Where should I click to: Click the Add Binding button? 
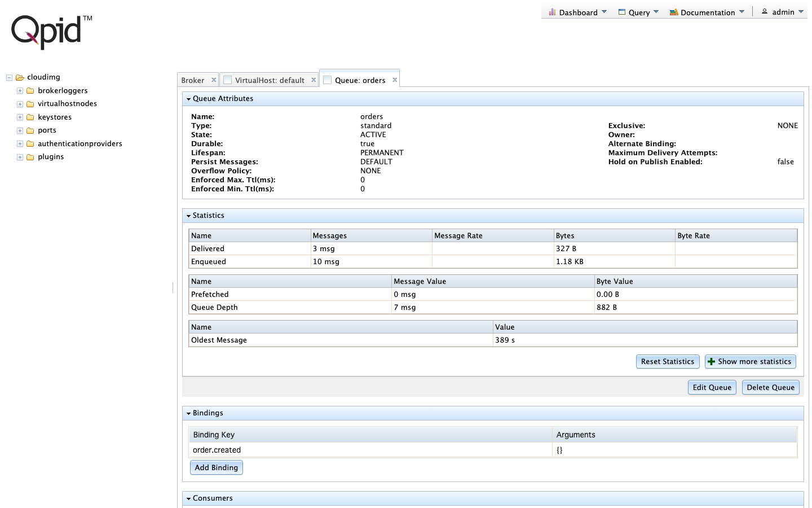(x=217, y=467)
